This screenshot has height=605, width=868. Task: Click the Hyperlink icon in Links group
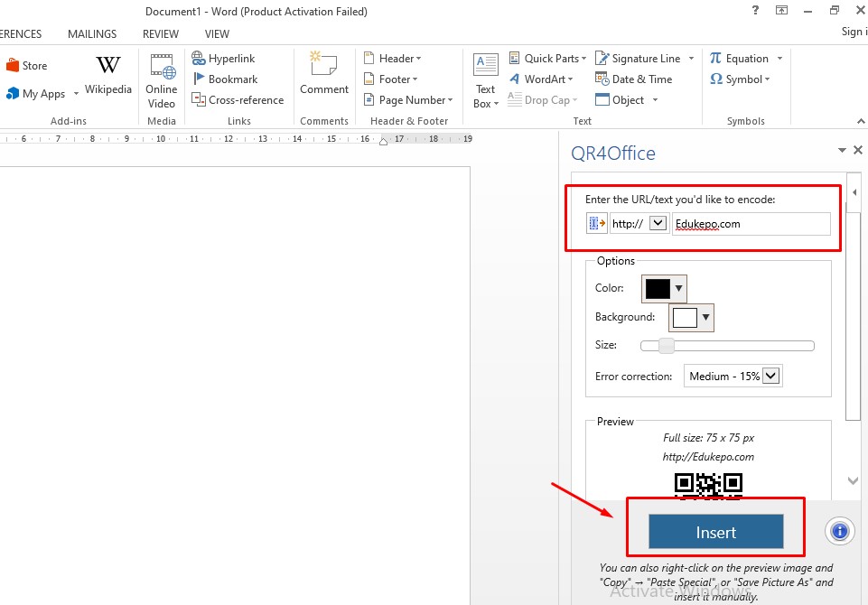point(199,59)
